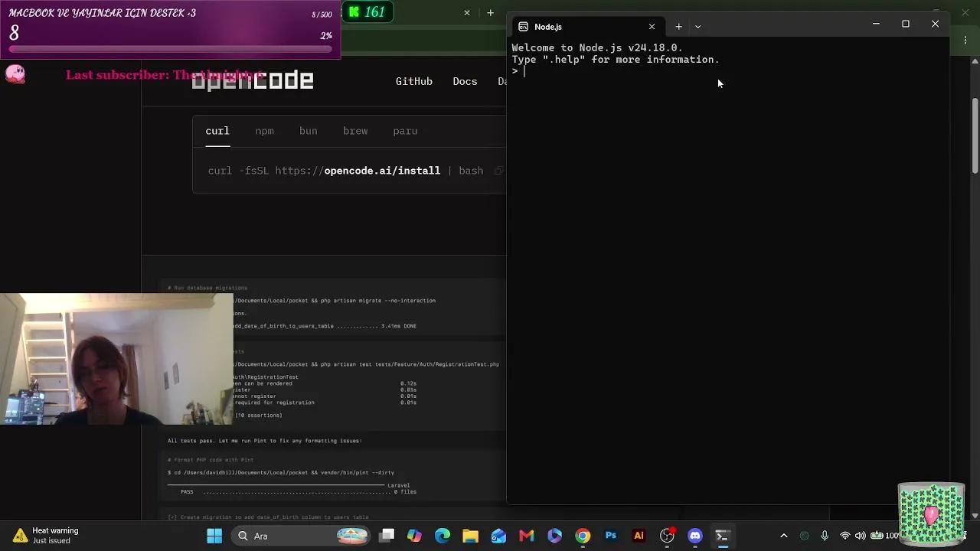
Task: Open the OBS Studio taskbar icon
Action: pyautogui.click(x=667, y=536)
